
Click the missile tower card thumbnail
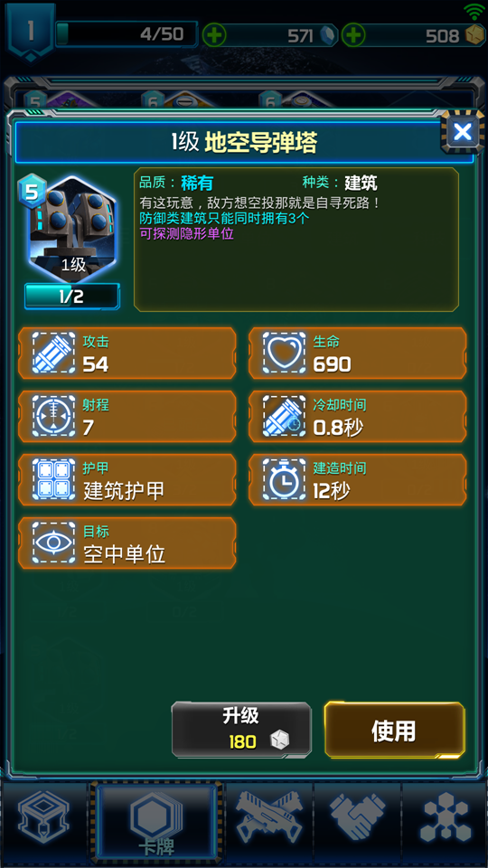tap(72, 228)
